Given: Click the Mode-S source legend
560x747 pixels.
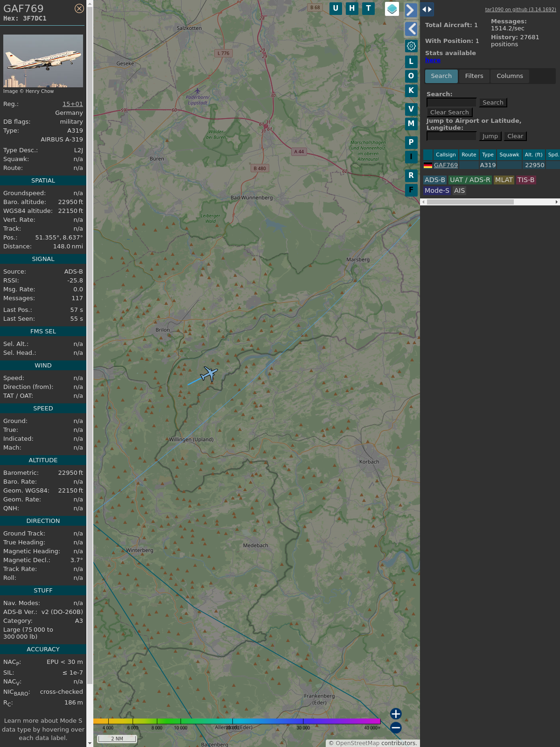Looking at the screenshot, I should [x=437, y=191].
